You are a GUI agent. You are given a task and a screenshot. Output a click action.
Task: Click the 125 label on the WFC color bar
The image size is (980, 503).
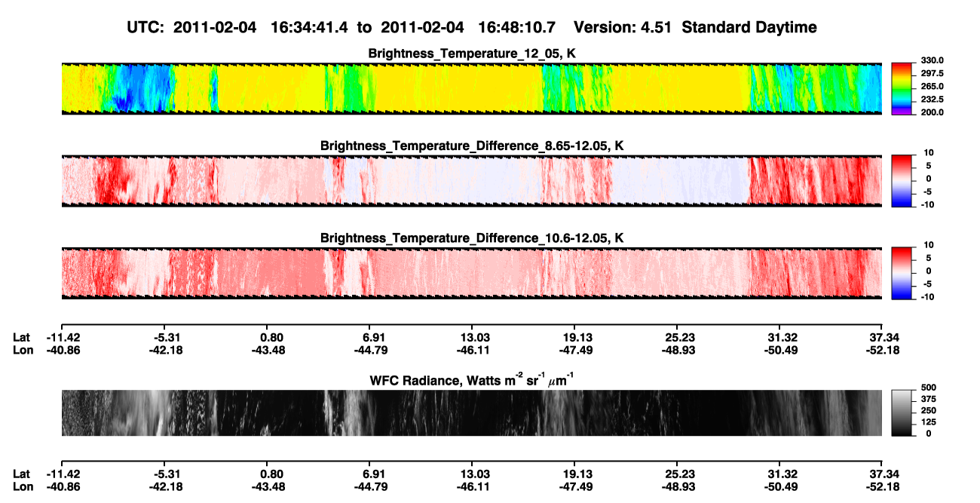[x=927, y=422]
